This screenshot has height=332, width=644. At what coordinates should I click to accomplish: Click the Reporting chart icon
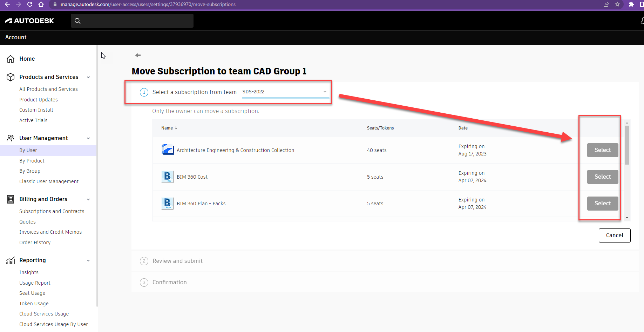tap(11, 260)
